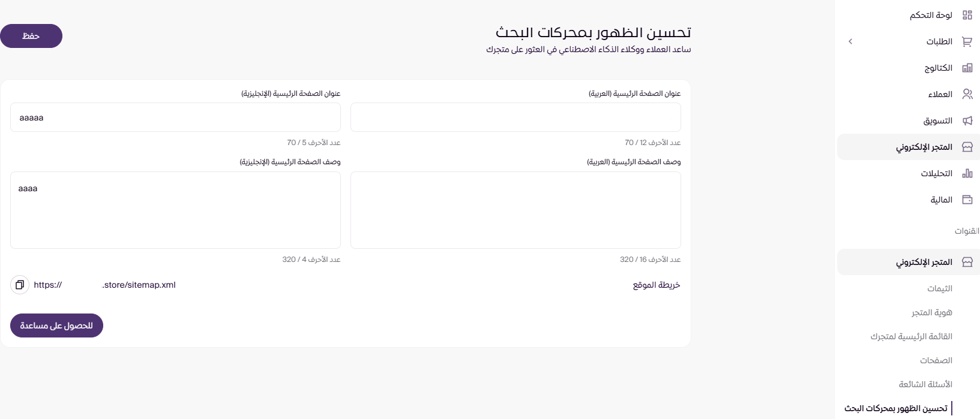The width and height of the screenshot is (980, 419).
Task: Select القائمة الرئيسية لمتجرك menu item
Action: click(x=911, y=336)
